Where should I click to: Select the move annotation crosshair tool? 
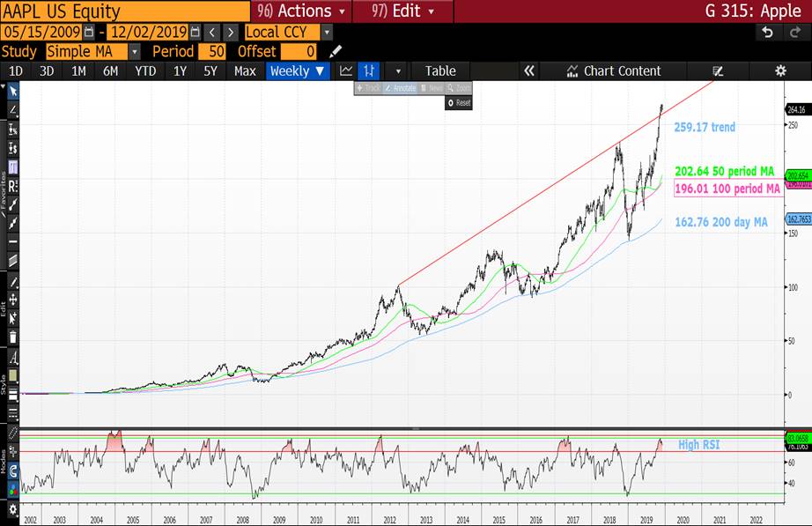pyautogui.click(x=13, y=300)
